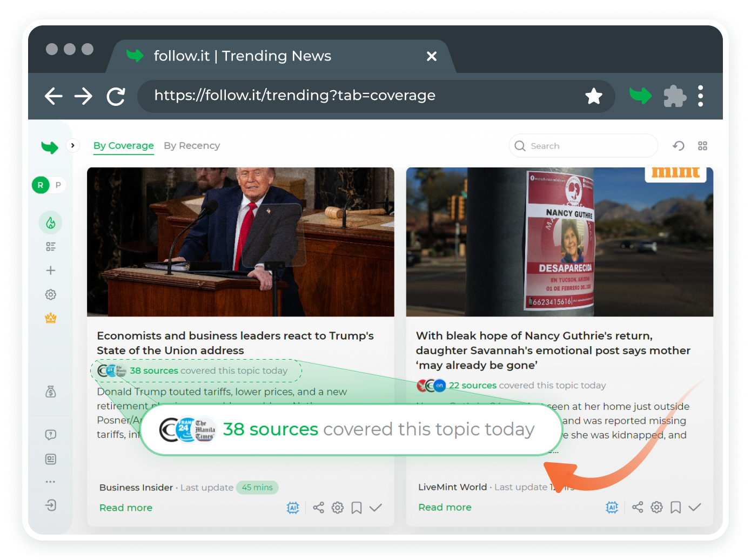Mark the Nancy Guthrie article as read
The image size is (751, 560).
[695, 507]
